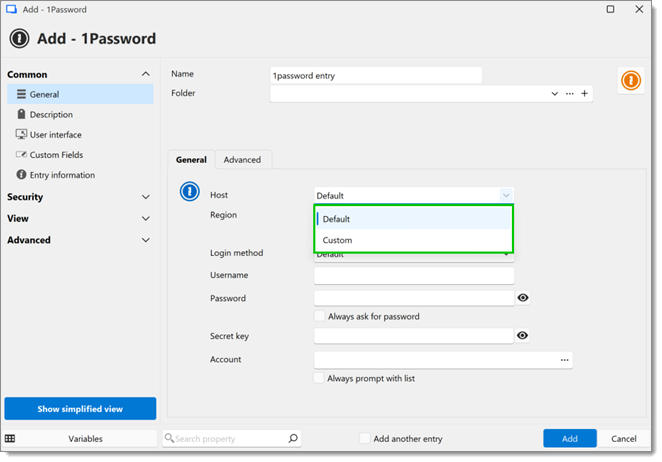Image resolution: width=662 pixels, height=462 pixels.
Task: Reveal the Password with eye icon
Action: tap(523, 298)
